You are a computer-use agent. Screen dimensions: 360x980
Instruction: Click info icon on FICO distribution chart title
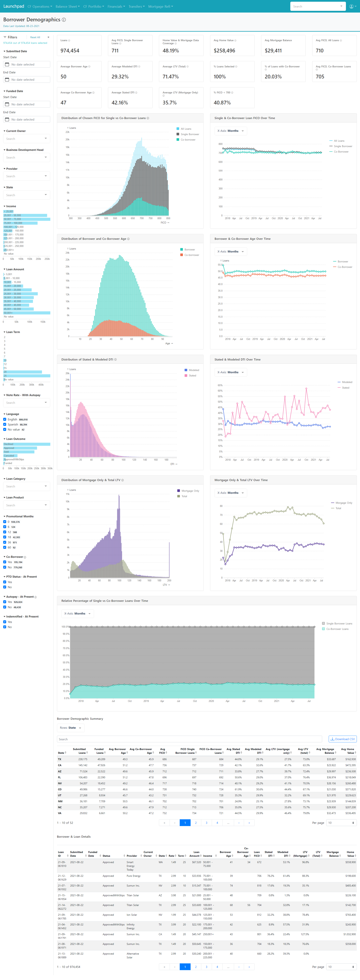pos(148,118)
